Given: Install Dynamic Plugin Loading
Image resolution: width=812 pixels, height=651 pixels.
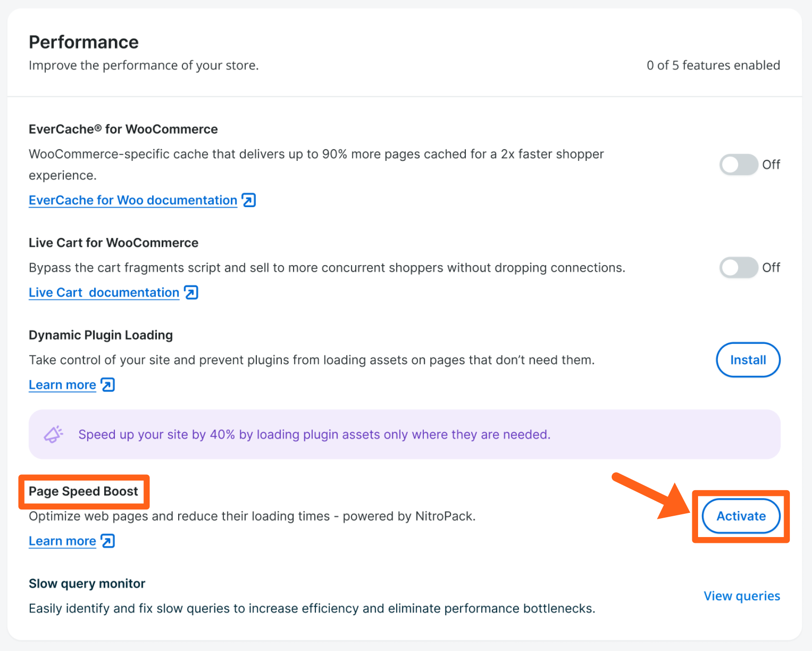Looking at the screenshot, I should pyautogui.click(x=748, y=360).
